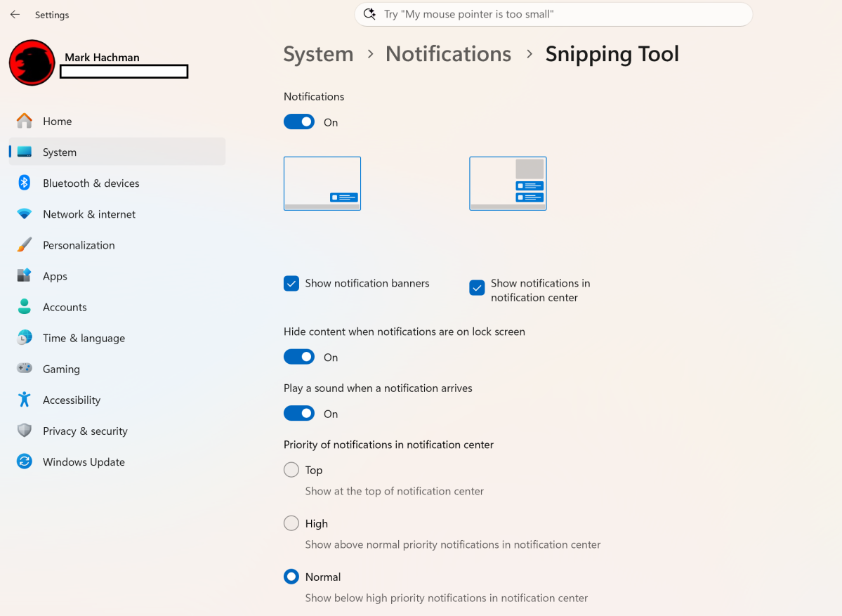Viewport: 842px width, 616px height.
Task: Go to Gaming settings
Action: [x=117, y=369]
